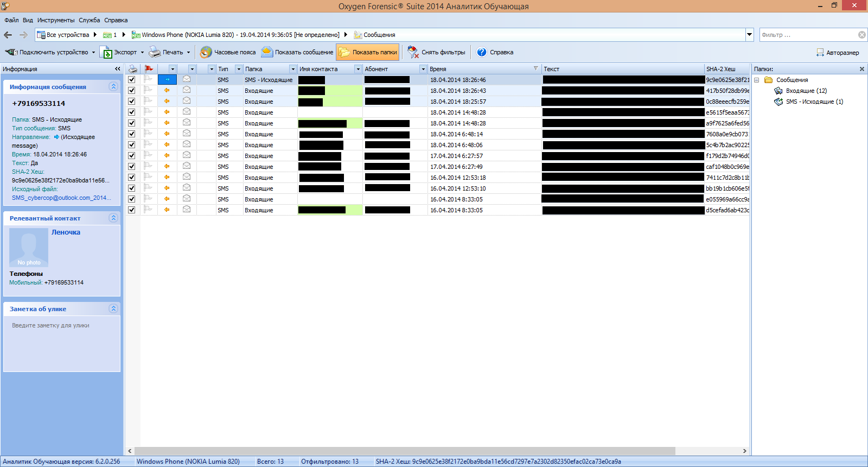This screenshot has height=467, width=868.
Task: Click Показать сообщение toolbar button
Action: 297,52
